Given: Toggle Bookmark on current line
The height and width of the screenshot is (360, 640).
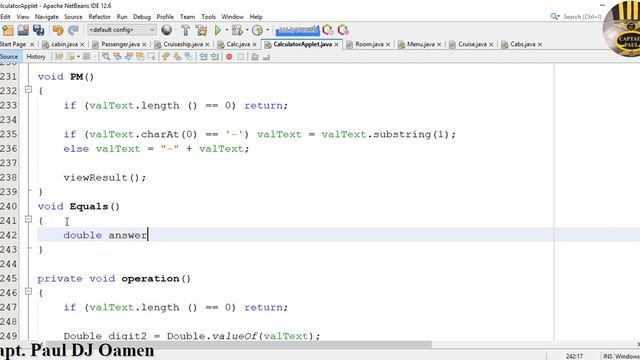Looking at the screenshot, I should click(x=188, y=57).
